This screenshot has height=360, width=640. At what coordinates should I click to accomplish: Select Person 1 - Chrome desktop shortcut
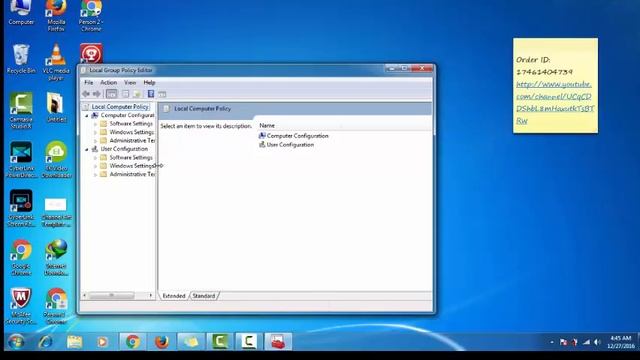56,306
